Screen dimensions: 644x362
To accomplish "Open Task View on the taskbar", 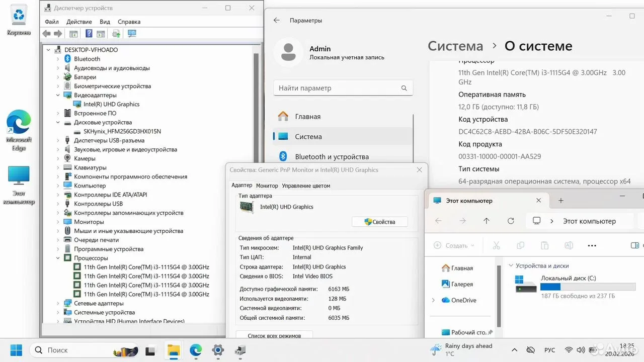I will [x=150, y=350].
